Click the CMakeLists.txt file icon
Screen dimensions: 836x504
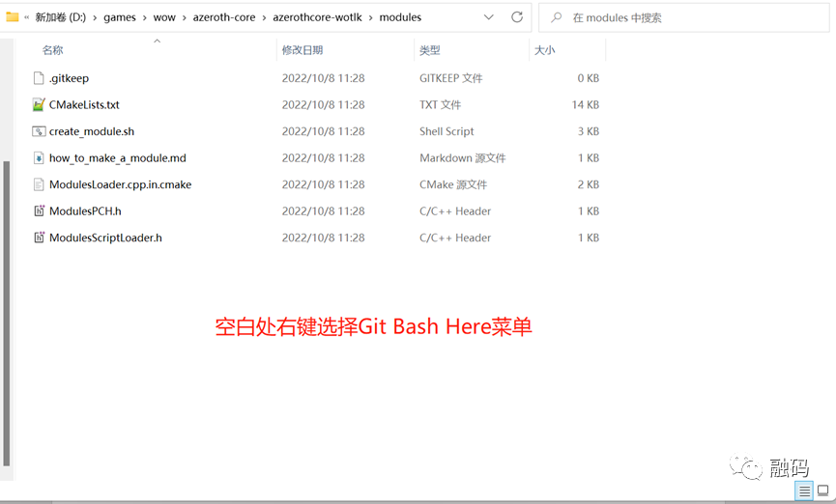(x=39, y=104)
